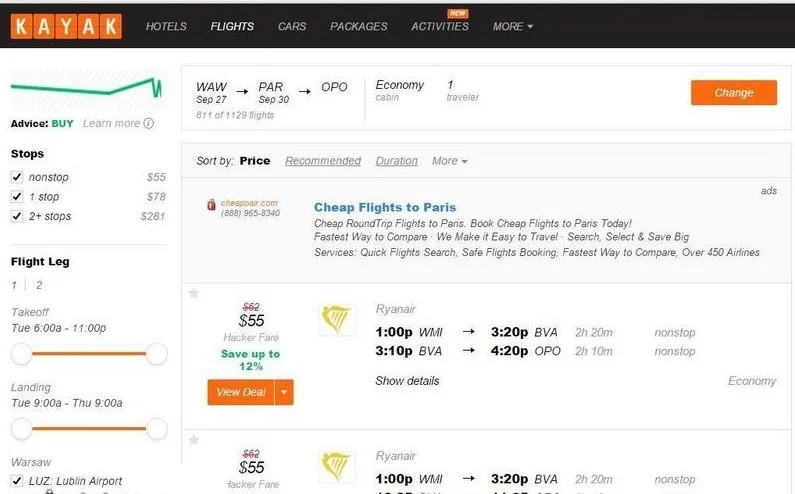This screenshot has width=795, height=494.
Task: Uncheck the nonstop filter
Action: (x=17, y=177)
